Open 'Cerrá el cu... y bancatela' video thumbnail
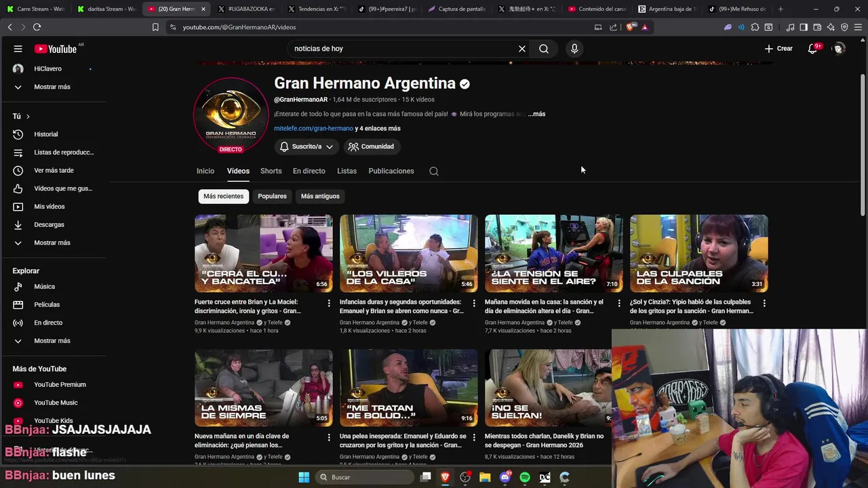 tap(264, 253)
